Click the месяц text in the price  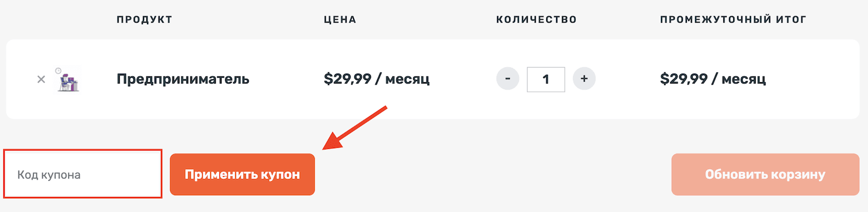[x=407, y=79]
